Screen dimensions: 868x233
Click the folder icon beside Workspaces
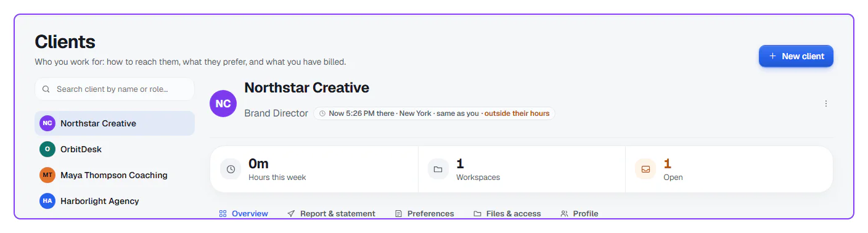pos(438,170)
